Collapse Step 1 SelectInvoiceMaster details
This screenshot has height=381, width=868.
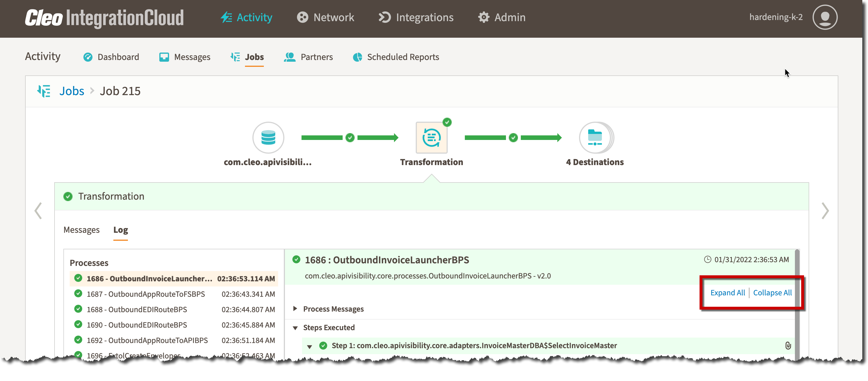tap(309, 346)
